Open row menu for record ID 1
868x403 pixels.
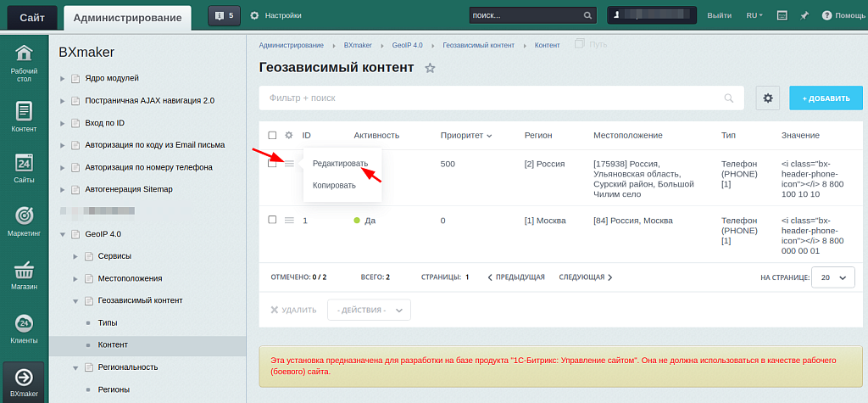click(x=289, y=220)
